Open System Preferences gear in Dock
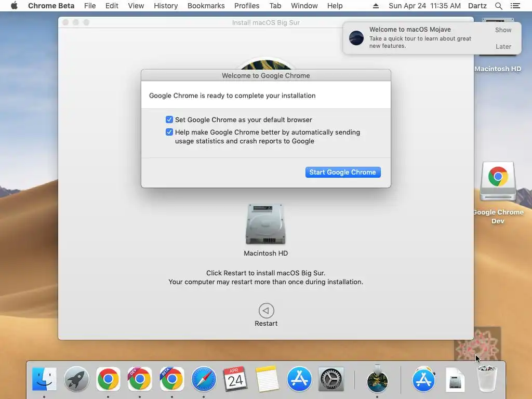 (x=331, y=379)
